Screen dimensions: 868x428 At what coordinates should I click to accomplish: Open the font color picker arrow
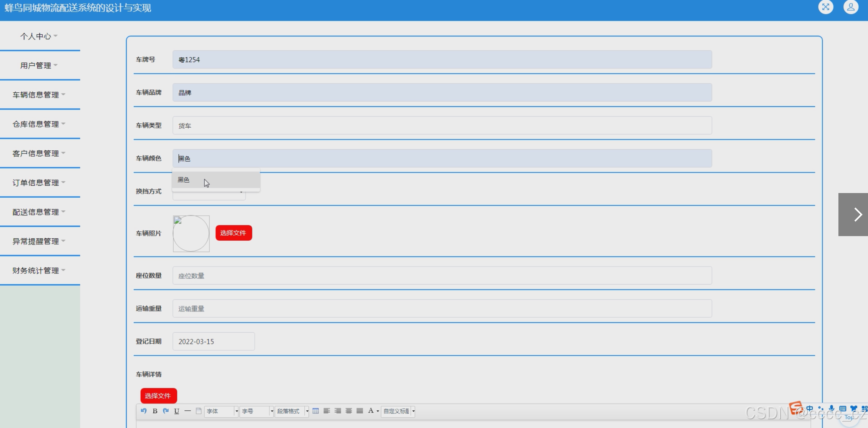tap(378, 411)
